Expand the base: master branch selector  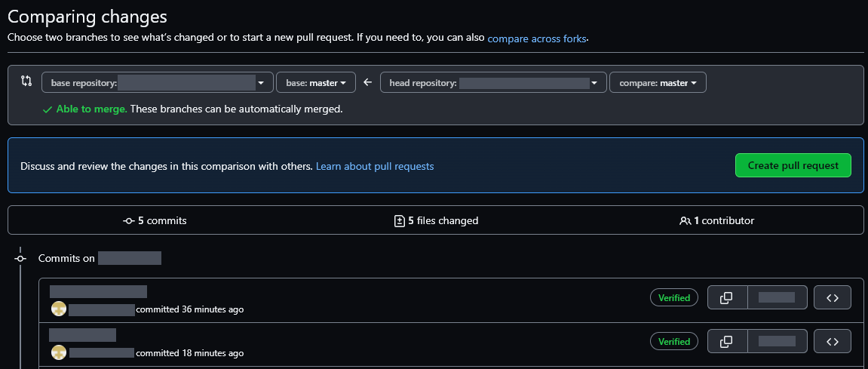[x=315, y=82]
